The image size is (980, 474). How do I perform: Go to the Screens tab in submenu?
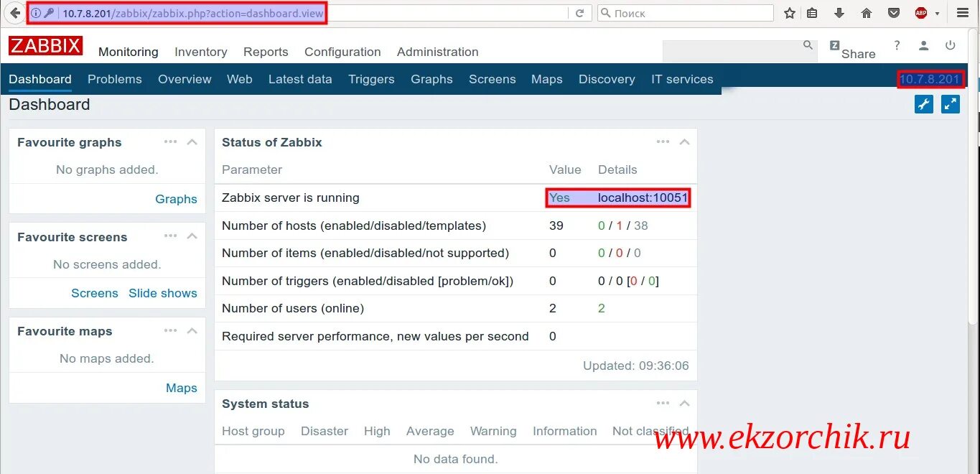click(x=493, y=79)
